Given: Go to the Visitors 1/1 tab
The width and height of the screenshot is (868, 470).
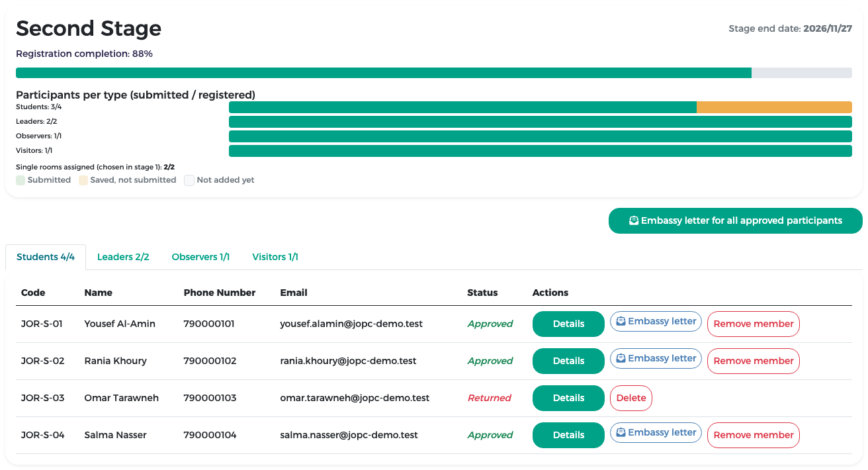Looking at the screenshot, I should tap(275, 257).
